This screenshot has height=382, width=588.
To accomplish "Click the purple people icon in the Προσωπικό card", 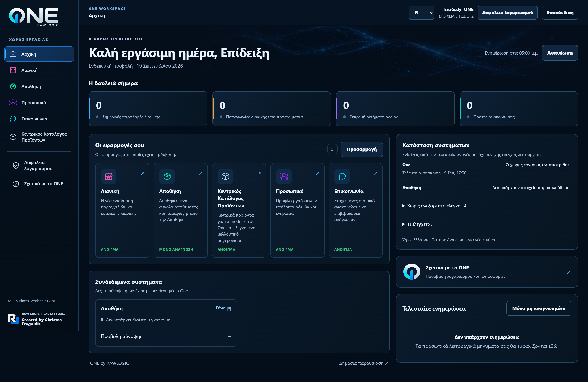I will tap(284, 176).
